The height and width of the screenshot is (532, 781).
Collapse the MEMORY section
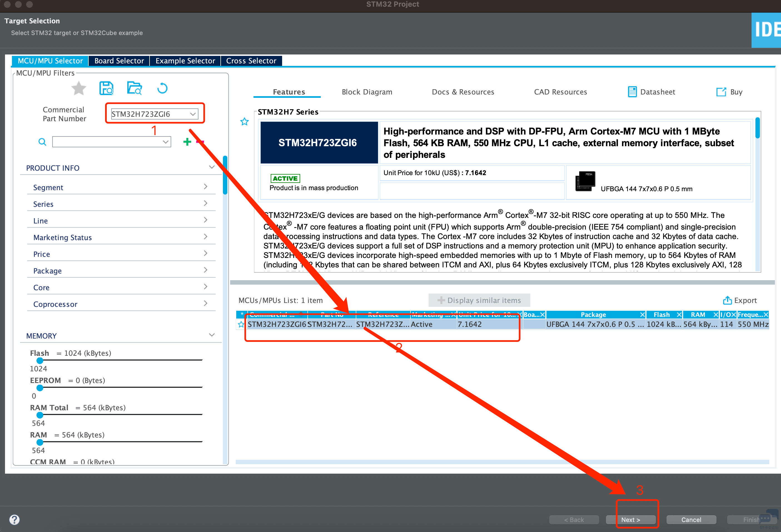coord(212,335)
